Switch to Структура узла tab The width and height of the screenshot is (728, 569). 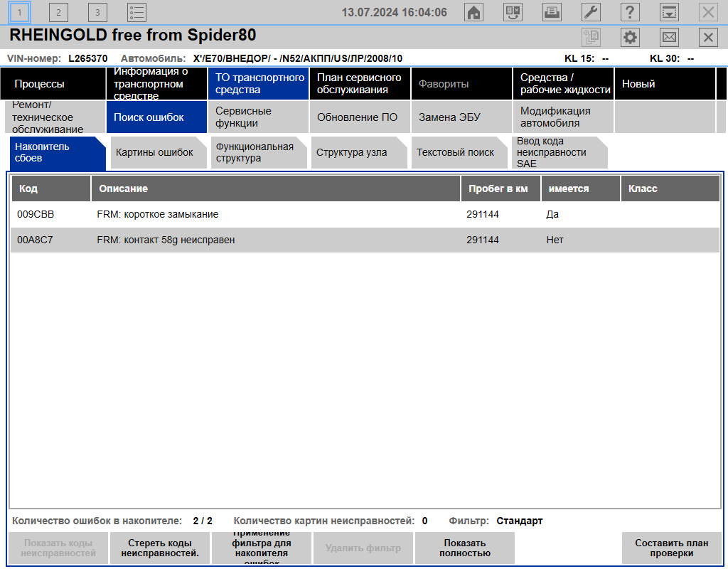359,152
